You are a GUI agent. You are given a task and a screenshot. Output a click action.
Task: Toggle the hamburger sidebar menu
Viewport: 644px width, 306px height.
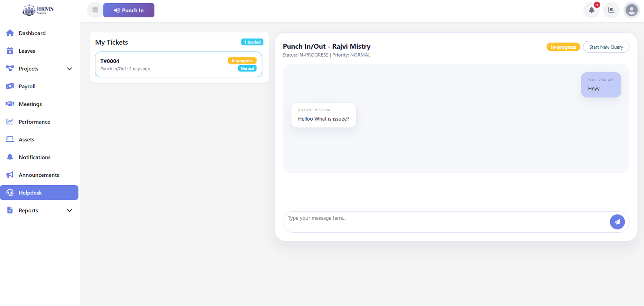point(95,10)
